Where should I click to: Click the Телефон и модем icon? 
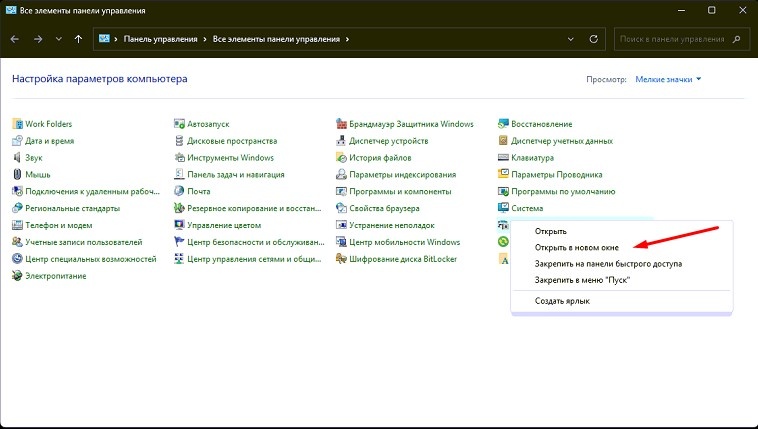pyautogui.click(x=17, y=225)
